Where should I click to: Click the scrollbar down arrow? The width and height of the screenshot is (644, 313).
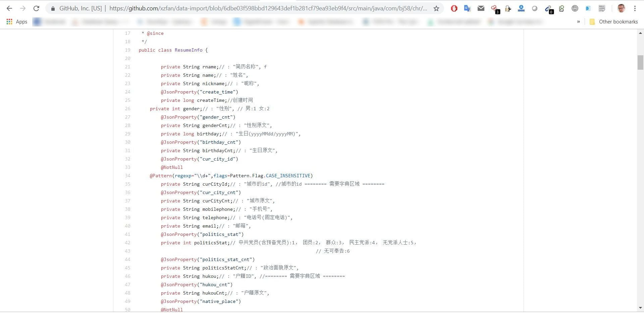[640, 308]
